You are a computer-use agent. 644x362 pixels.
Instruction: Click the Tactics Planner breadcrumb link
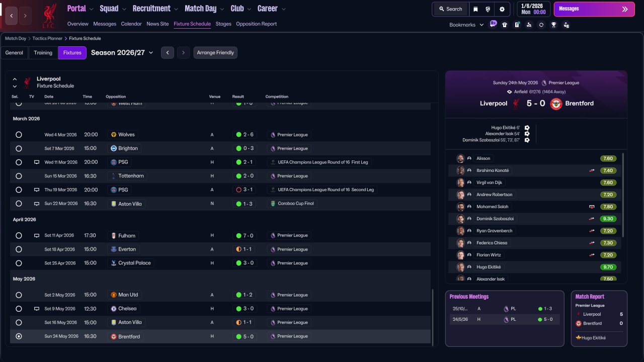[x=47, y=38]
